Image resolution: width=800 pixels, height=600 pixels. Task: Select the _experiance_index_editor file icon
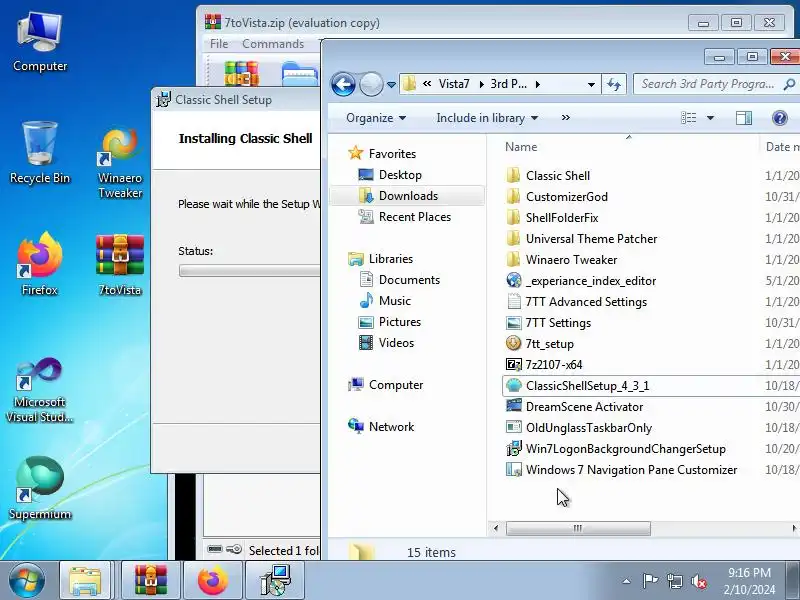(514, 280)
